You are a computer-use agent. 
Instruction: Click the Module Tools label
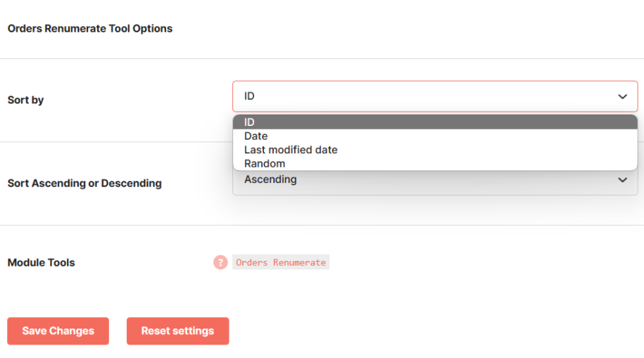pos(41,262)
